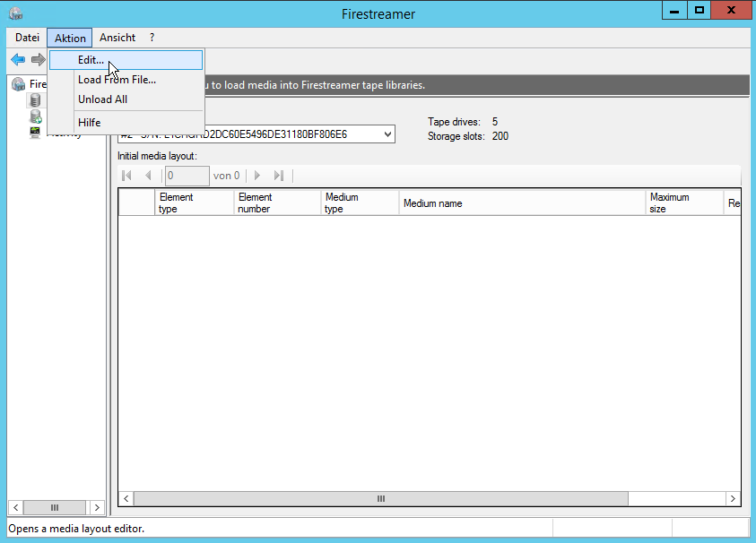
Task: Select the Activity monitor tree icon
Action: 36,133
